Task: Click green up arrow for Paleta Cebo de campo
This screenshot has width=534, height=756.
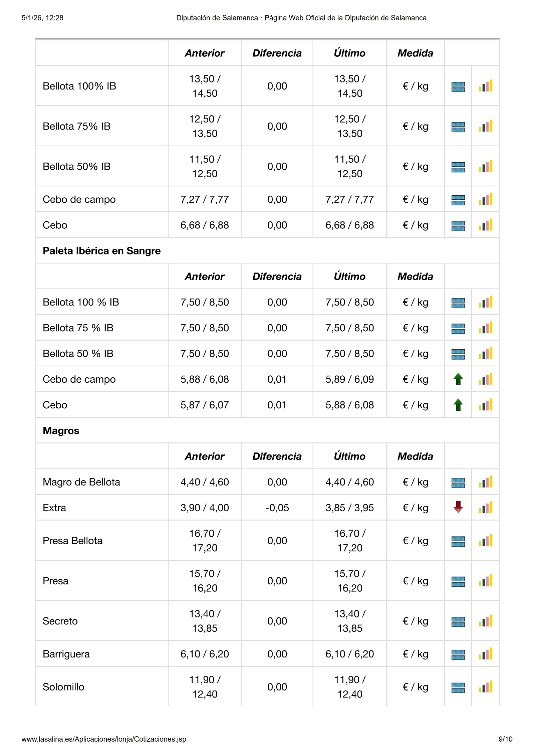Action: 458,379
